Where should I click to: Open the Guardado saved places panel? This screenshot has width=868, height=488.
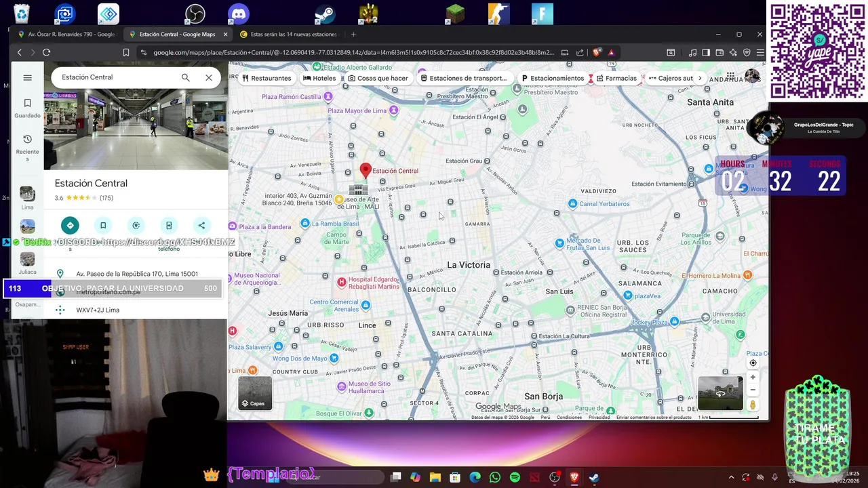[x=27, y=108]
